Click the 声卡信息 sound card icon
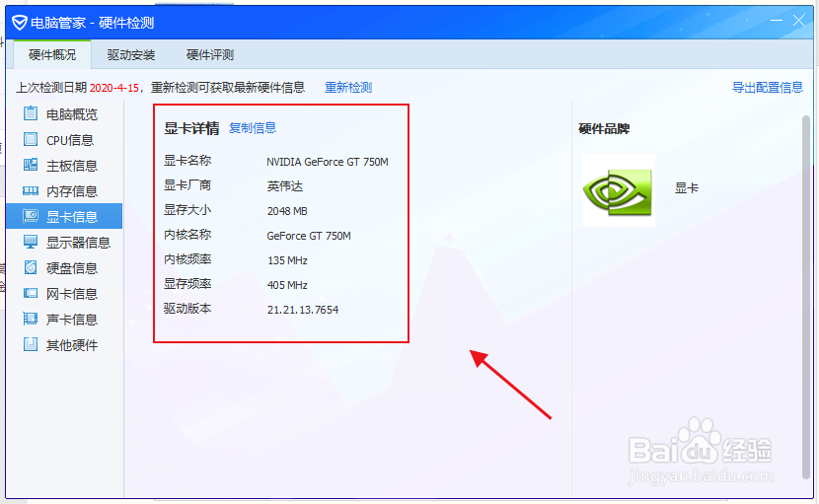The height and width of the screenshot is (504, 819). (31, 319)
